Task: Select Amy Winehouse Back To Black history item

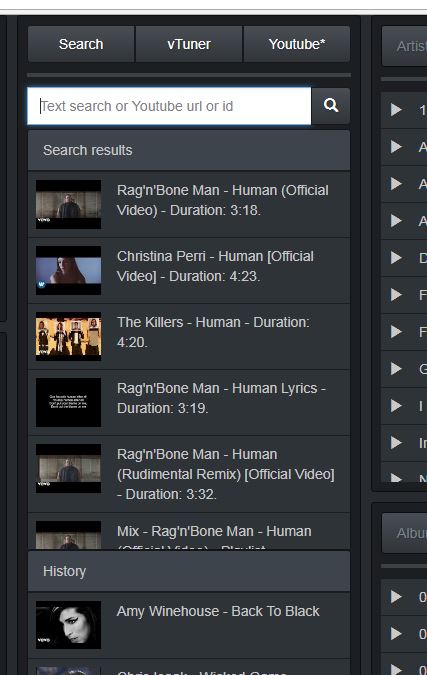Action: point(189,625)
